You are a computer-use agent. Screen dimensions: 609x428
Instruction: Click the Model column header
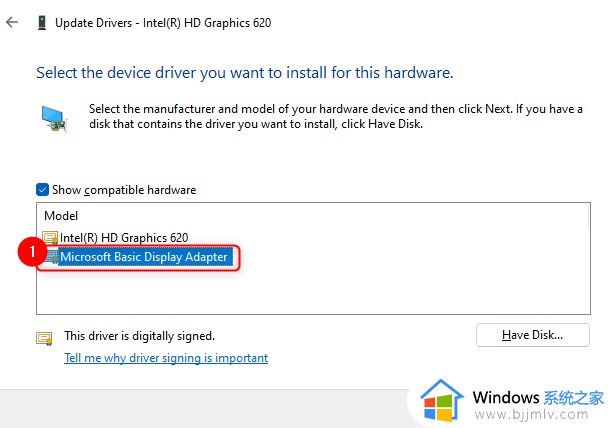(x=61, y=216)
